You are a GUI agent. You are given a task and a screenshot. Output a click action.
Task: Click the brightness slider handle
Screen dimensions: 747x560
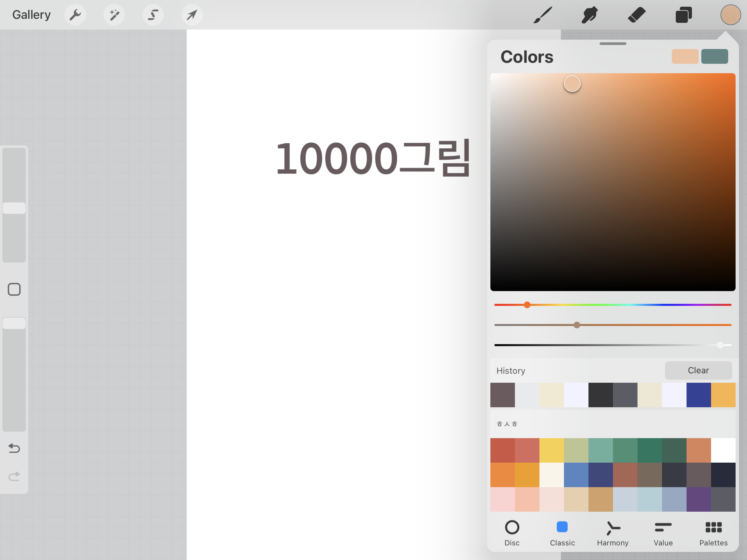point(720,345)
